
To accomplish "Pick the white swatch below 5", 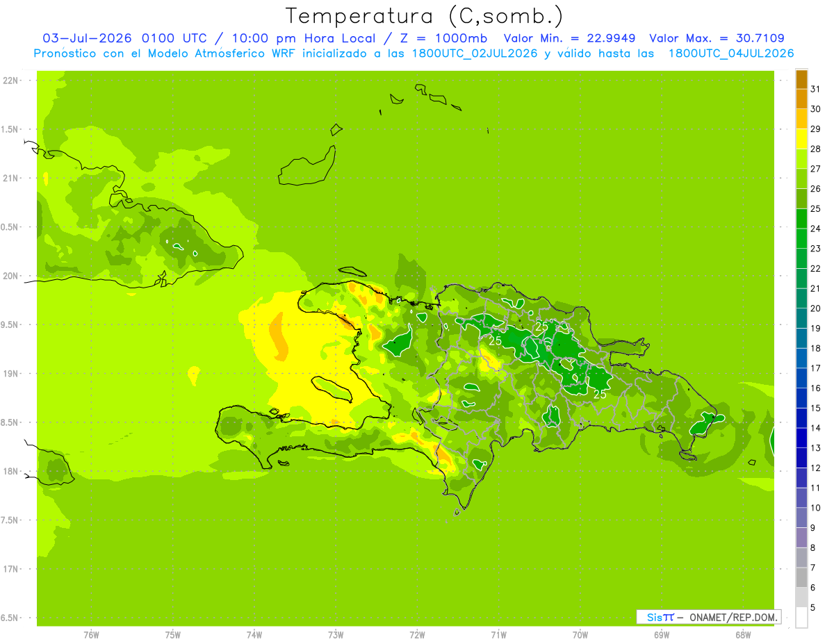I will click(801, 618).
